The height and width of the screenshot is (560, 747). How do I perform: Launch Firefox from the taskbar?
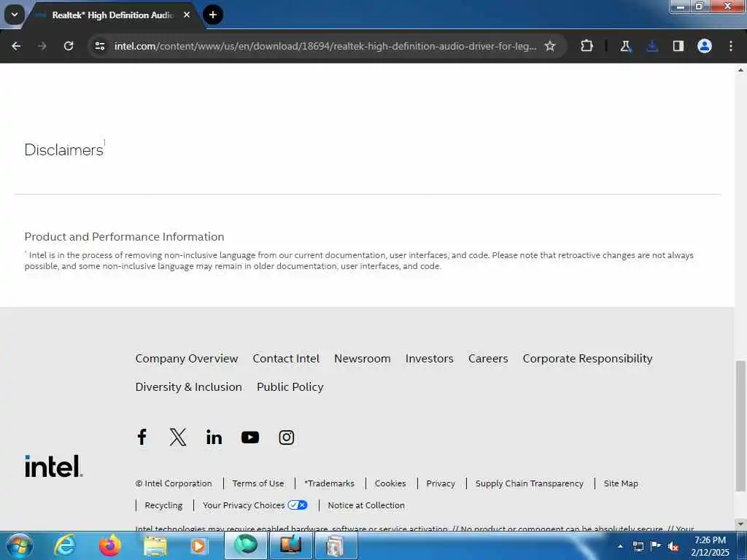tap(109, 545)
